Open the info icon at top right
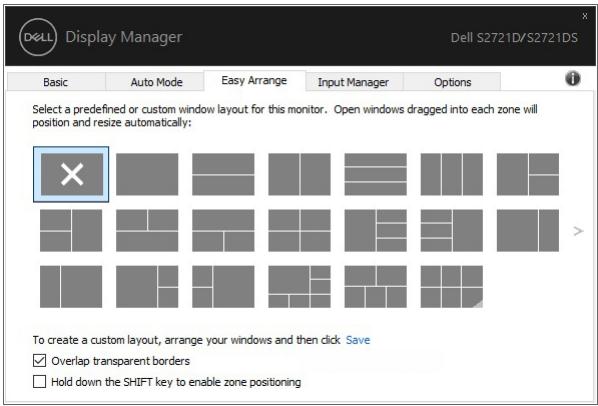Screen dimensions: 598x406 [x=572, y=79]
